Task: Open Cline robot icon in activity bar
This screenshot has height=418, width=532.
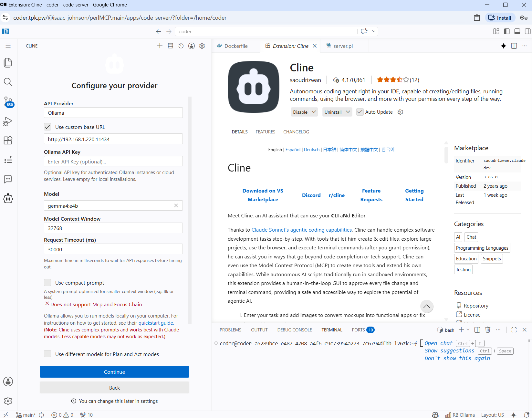Action: pos(8,198)
